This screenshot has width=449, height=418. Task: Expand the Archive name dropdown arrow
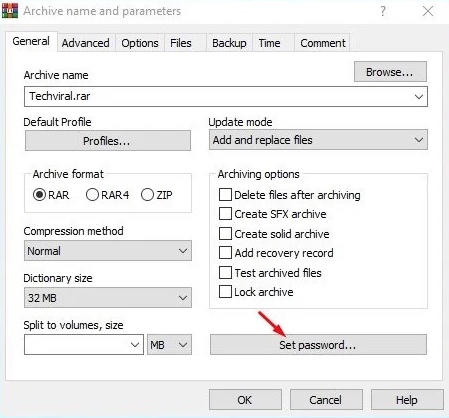click(419, 97)
